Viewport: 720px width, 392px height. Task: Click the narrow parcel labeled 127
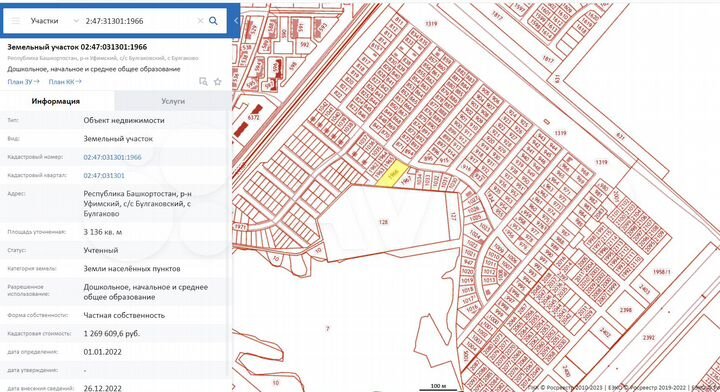[453, 216]
